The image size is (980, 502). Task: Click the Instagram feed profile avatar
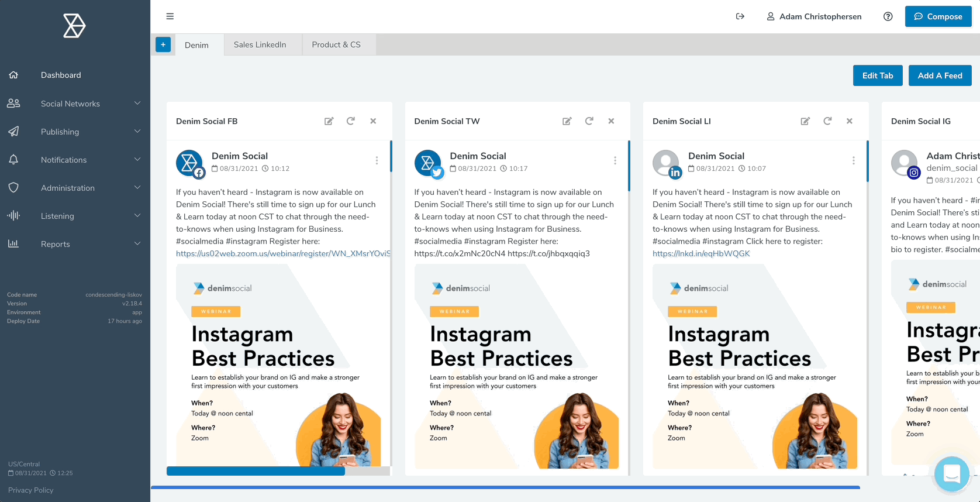pyautogui.click(x=905, y=163)
